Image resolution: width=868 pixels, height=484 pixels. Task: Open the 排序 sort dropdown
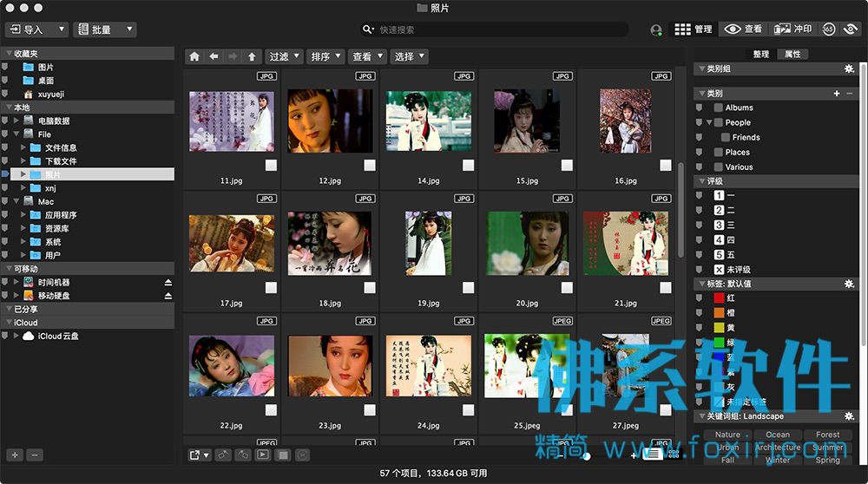coord(325,56)
